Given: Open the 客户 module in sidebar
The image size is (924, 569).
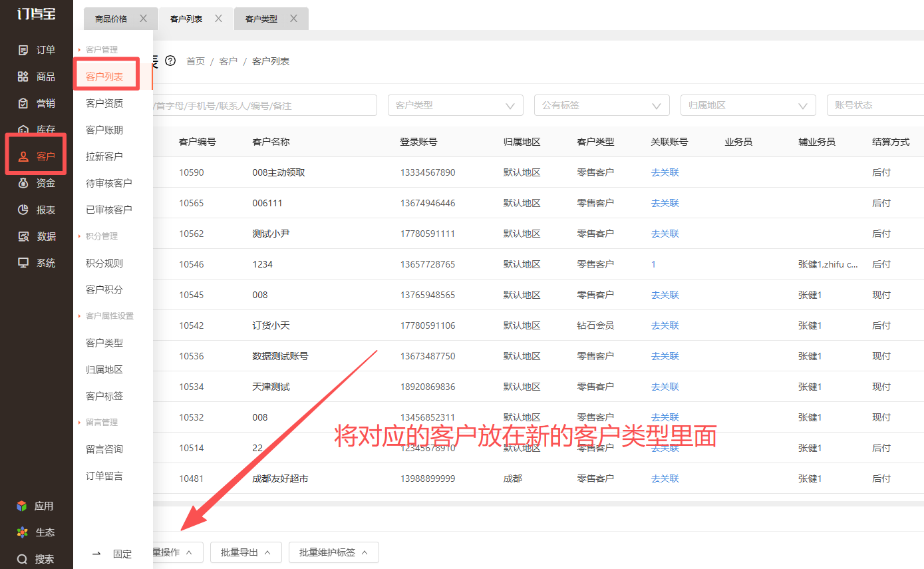Looking at the screenshot, I should click(x=37, y=156).
